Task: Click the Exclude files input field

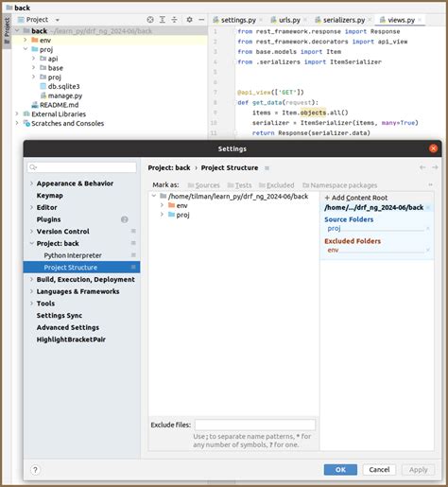Action: [255, 425]
